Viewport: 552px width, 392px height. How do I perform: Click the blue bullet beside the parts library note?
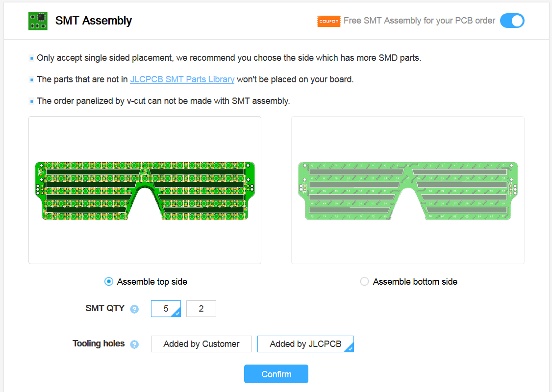pyautogui.click(x=33, y=79)
